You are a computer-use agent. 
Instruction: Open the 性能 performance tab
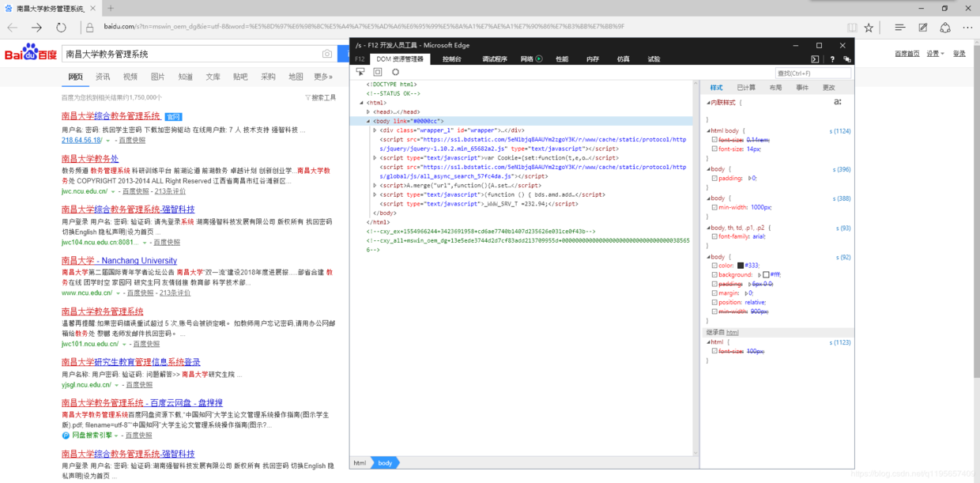(562, 59)
